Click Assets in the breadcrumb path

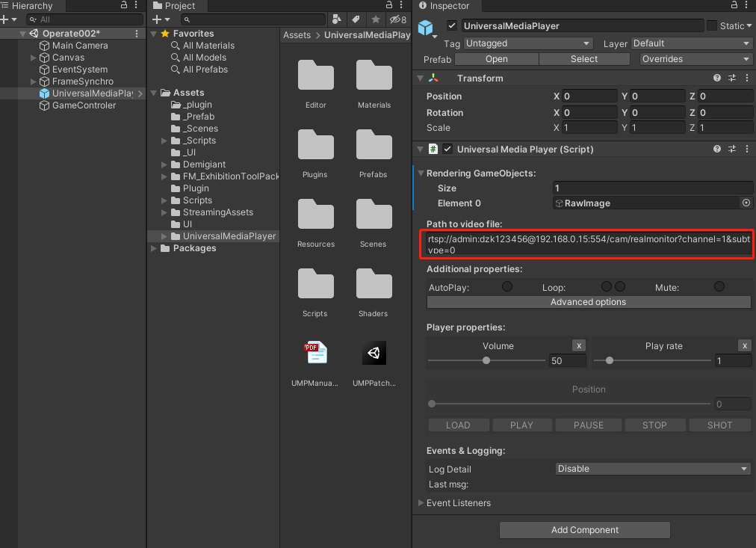pos(297,34)
